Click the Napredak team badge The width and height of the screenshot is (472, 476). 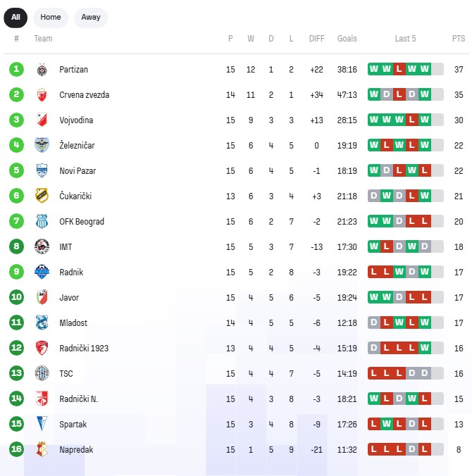click(x=42, y=450)
